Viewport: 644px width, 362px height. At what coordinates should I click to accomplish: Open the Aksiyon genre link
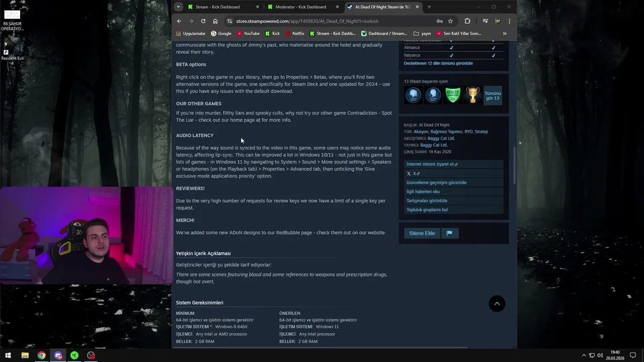pos(421,132)
